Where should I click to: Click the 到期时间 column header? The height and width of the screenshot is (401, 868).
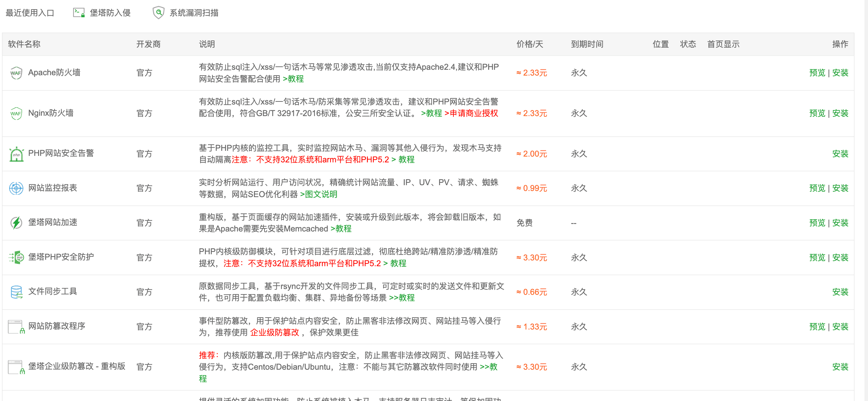[x=587, y=44]
